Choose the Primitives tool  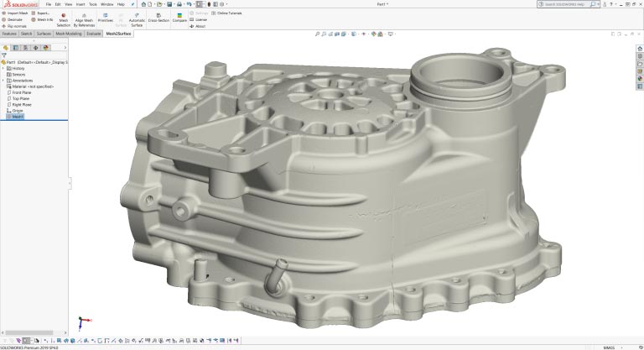(x=105, y=18)
